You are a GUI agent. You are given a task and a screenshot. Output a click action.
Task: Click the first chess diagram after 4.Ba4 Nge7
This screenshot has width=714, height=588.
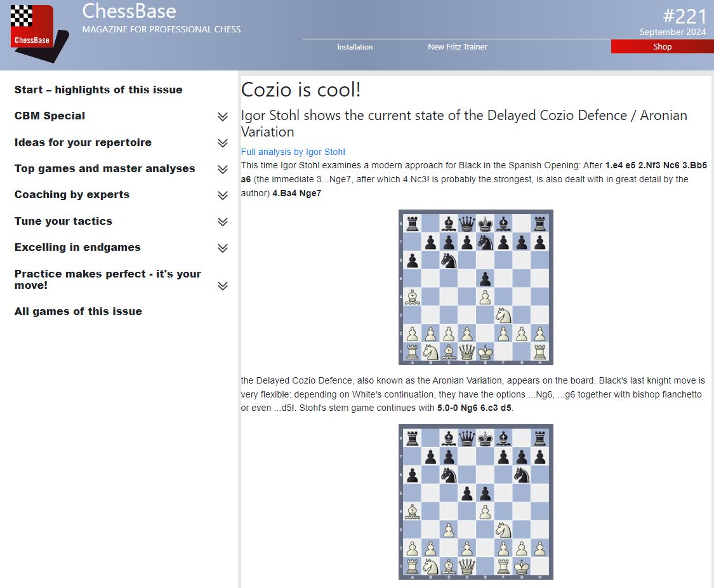(x=476, y=288)
